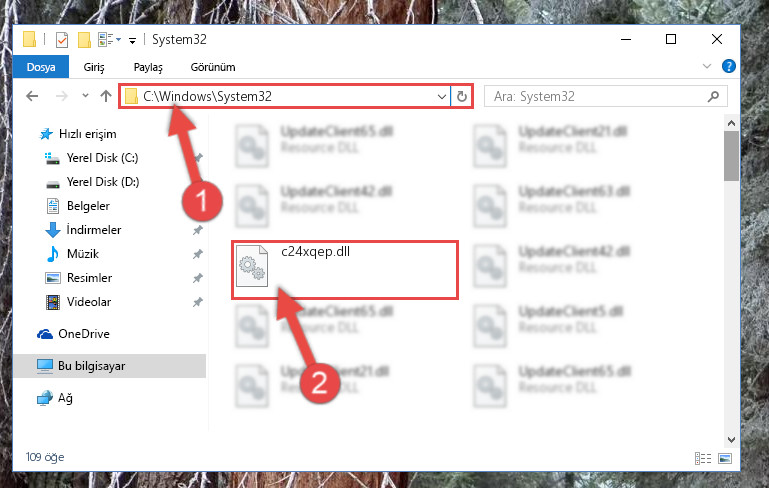
Task: Toggle pin next to Videolar
Action: pyautogui.click(x=198, y=302)
